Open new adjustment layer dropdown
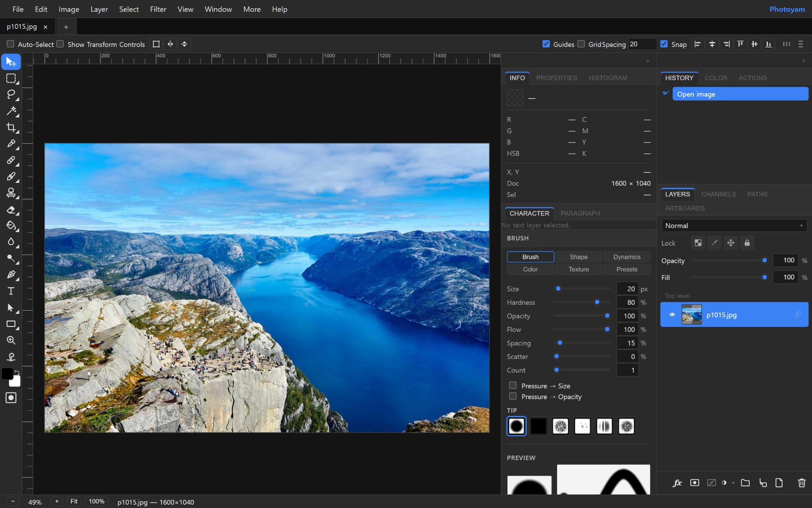The image size is (812, 508). (727, 483)
